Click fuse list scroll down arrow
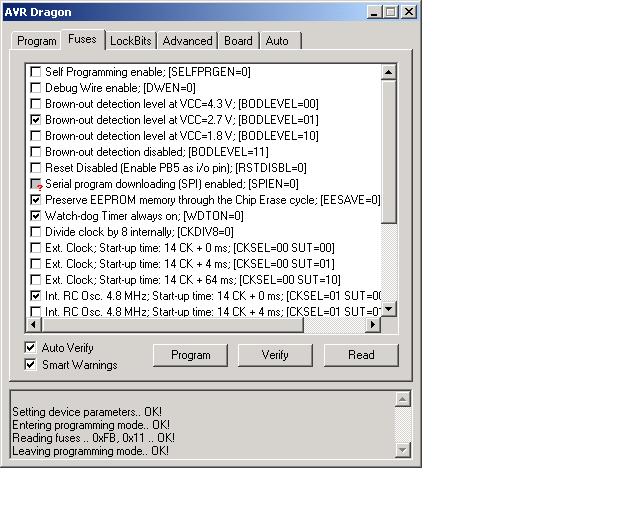Screen dimensions: 640x512 point(389,309)
